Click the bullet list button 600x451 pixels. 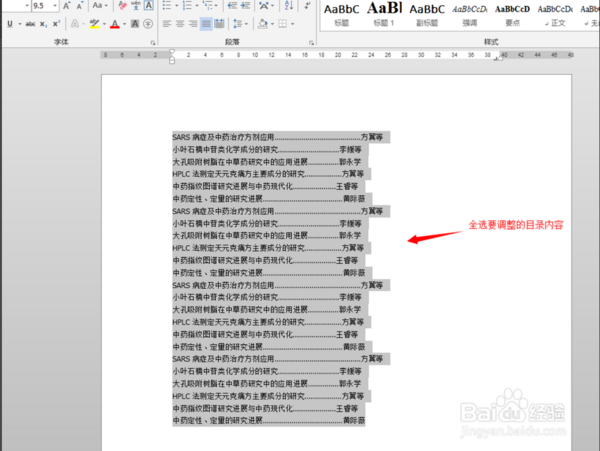click(x=167, y=5)
